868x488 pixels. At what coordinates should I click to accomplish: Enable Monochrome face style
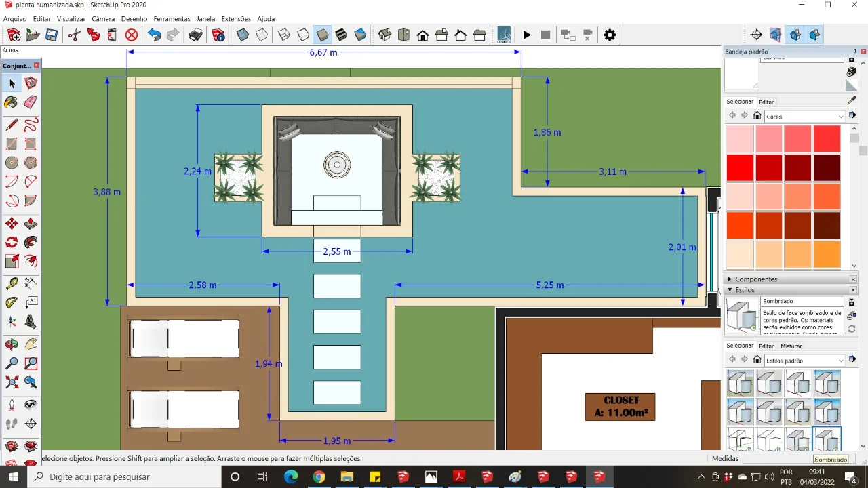(360, 35)
